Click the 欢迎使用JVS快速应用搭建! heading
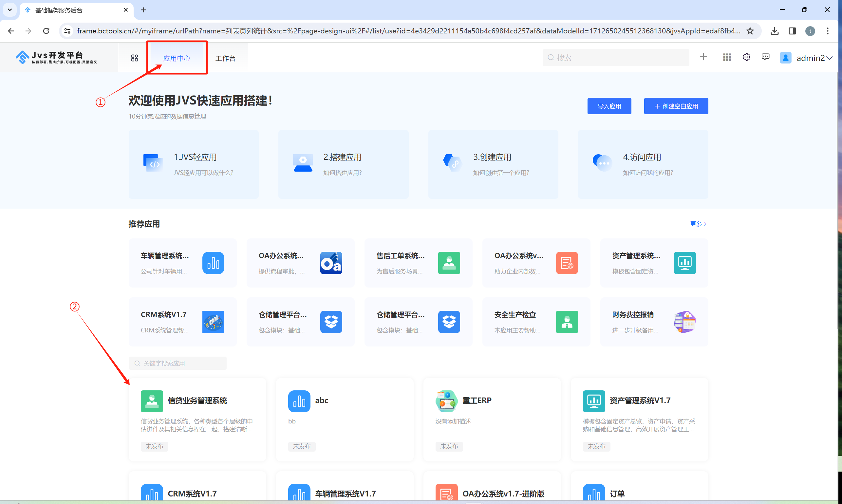 pyautogui.click(x=200, y=101)
